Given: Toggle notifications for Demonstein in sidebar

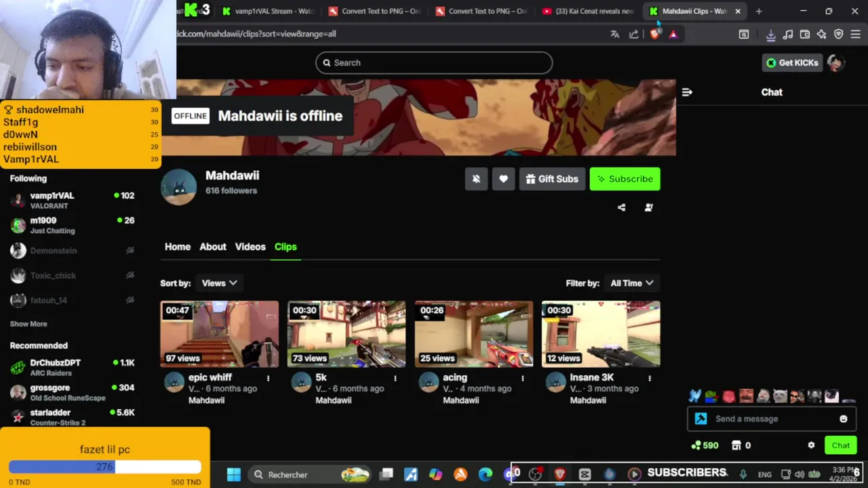Looking at the screenshot, I should point(130,251).
